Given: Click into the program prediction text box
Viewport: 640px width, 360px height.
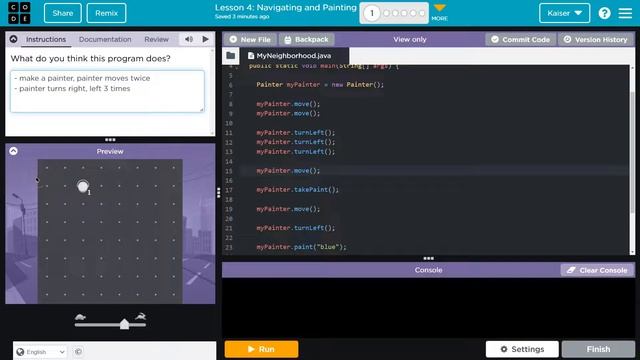Looking at the screenshot, I should pyautogui.click(x=107, y=91).
